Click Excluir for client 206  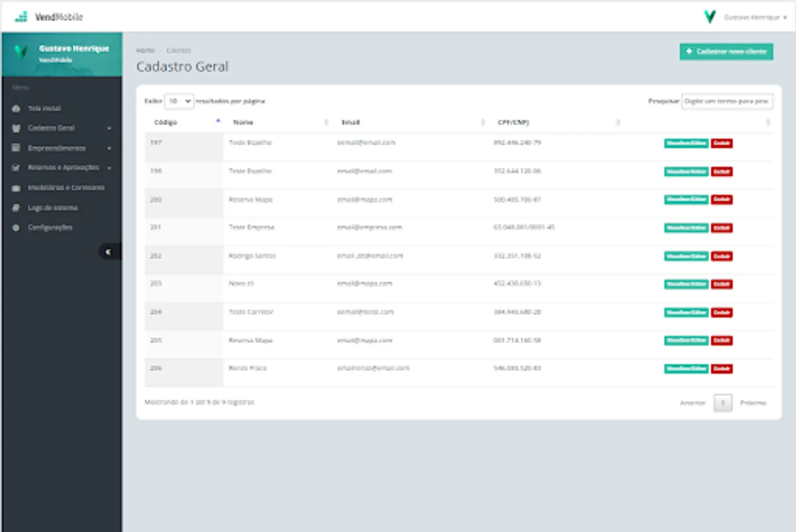coord(722,369)
